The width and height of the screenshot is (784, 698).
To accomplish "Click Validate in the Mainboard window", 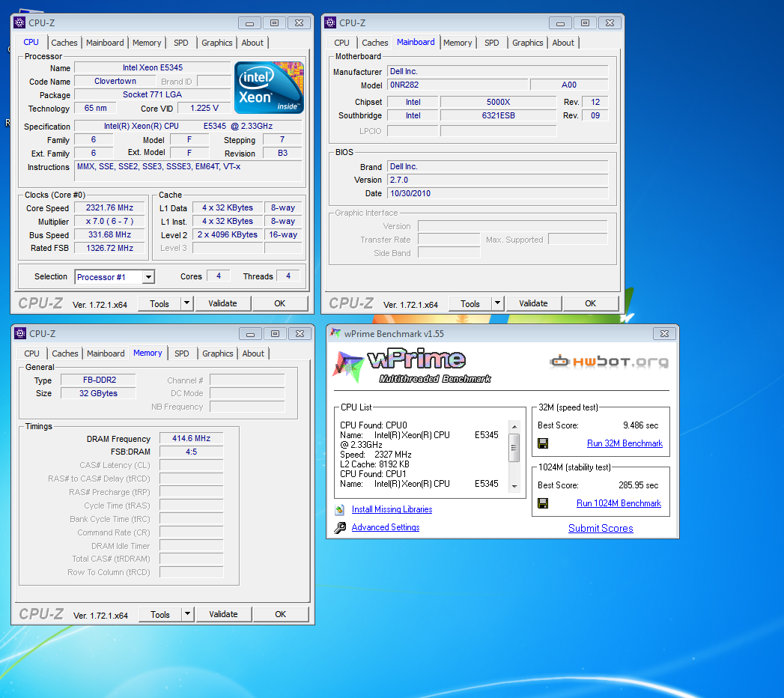I will (x=533, y=303).
